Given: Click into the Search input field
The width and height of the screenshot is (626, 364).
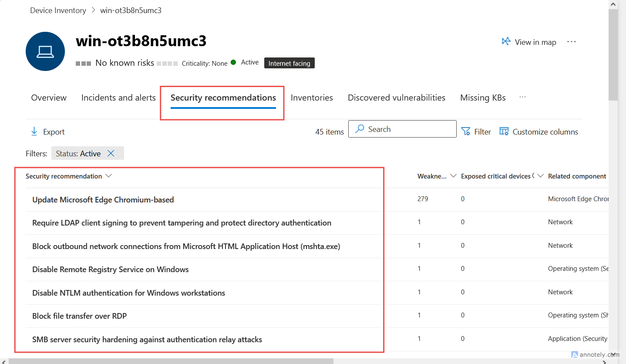Looking at the screenshot, I should tap(402, 129).
